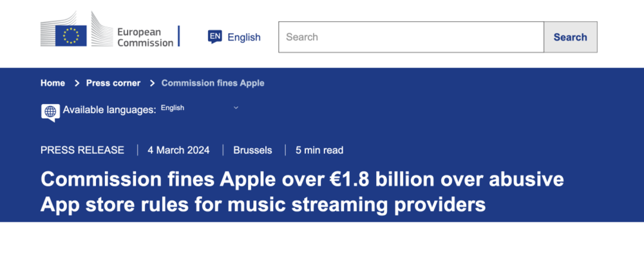644x263 pixels.
Task: Select the Commission fines Apple breadcrumb
Action: [213, 83]
